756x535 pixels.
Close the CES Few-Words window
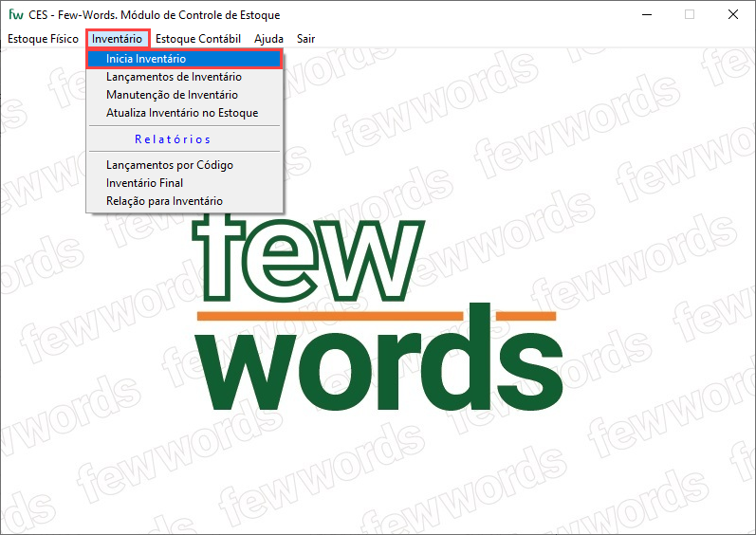pyautogui.click(x=733, y=14)
